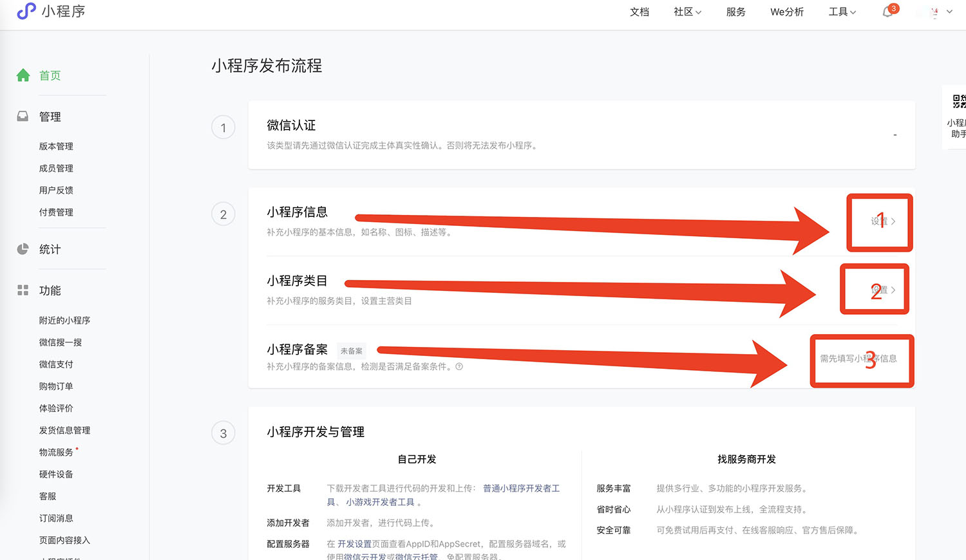Open the 小程序助手 QR code icon
Image resolution: width=966 pixels, height=560 pixels.
959,101
